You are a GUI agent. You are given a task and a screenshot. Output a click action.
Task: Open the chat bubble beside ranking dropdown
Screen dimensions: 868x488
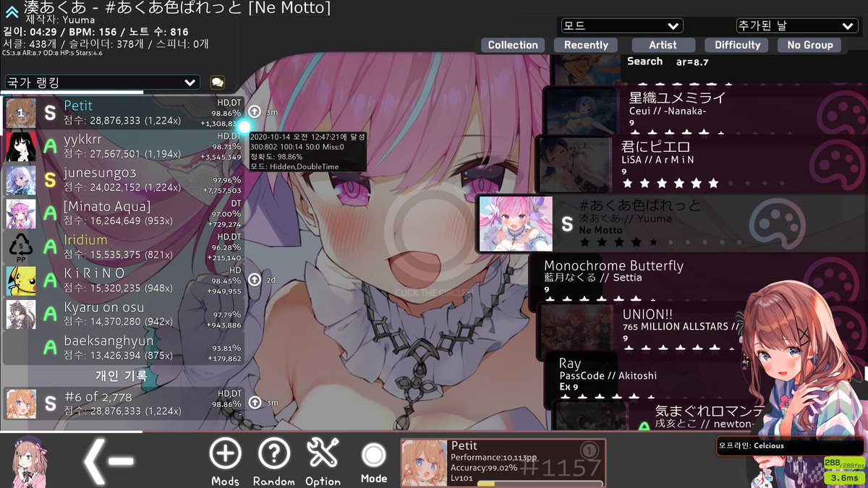[217, 82]
